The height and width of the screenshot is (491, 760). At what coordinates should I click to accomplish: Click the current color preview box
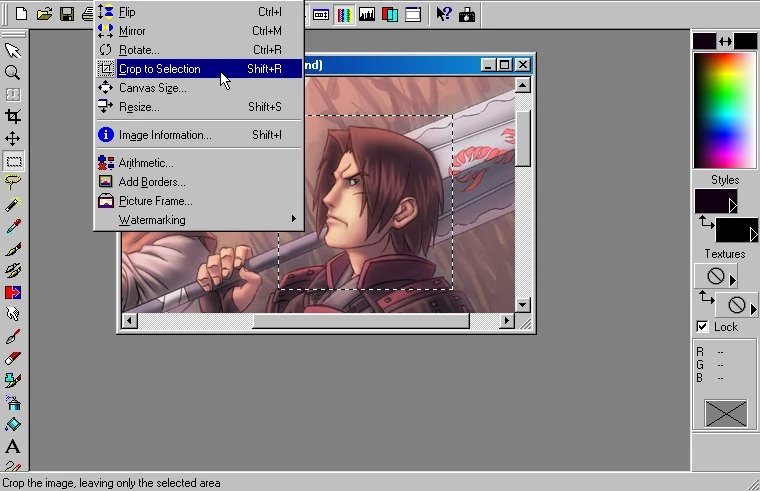click(725, 413)
